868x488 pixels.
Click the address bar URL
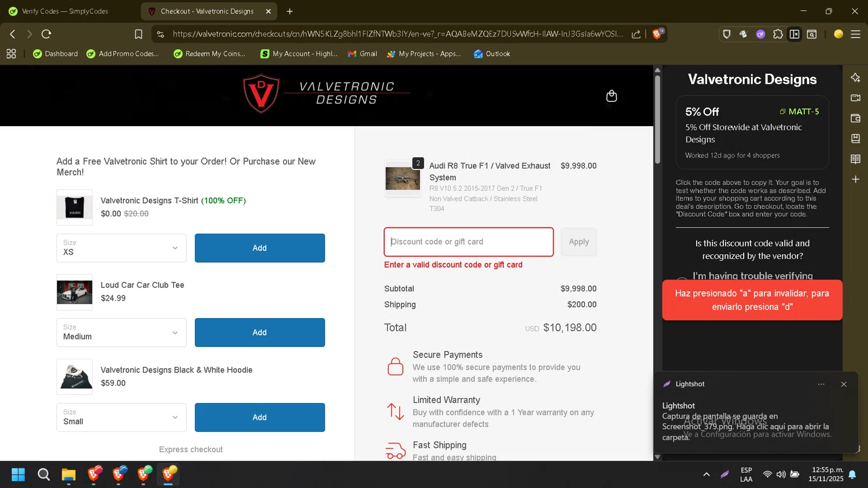coord(398,34)
